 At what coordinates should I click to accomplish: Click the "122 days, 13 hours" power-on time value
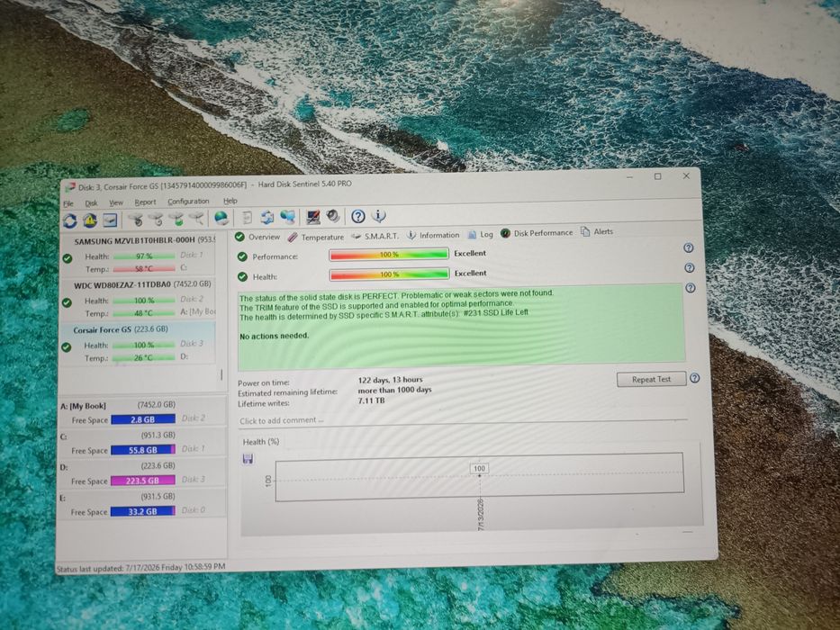pyautogui.click(x=390, y=380)
